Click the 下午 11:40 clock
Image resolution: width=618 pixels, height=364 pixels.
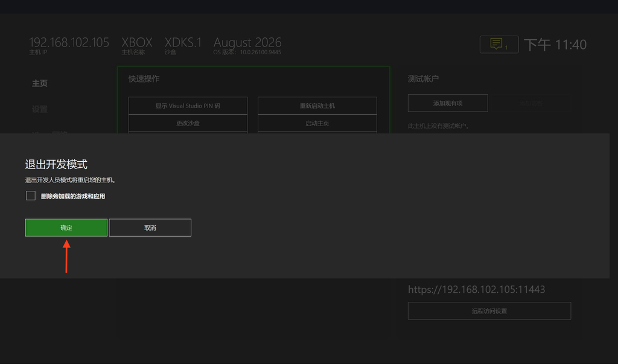555,45
